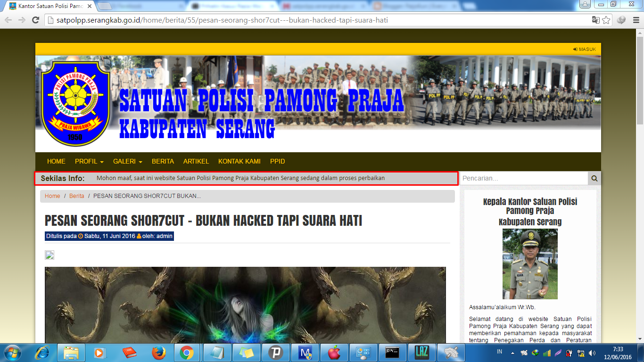Open the red apple taskbar icon
Screen dimensions: 644x362
334,353
